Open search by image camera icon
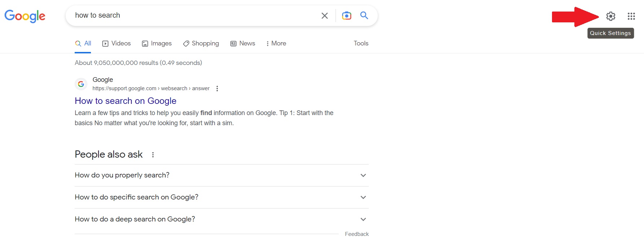Viewport: 644px width, 246px height. (x=347, y=16)
